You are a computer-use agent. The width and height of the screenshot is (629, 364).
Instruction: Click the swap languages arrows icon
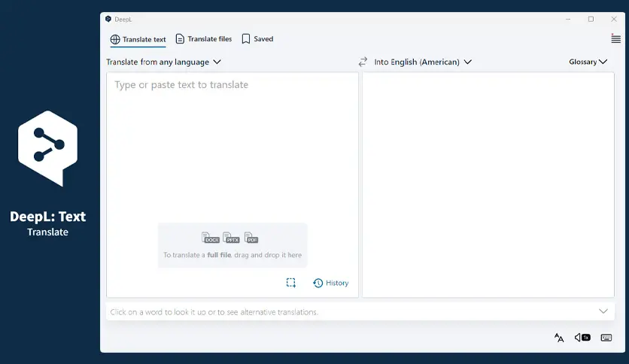pyautogui.click(x=363, y=62)
